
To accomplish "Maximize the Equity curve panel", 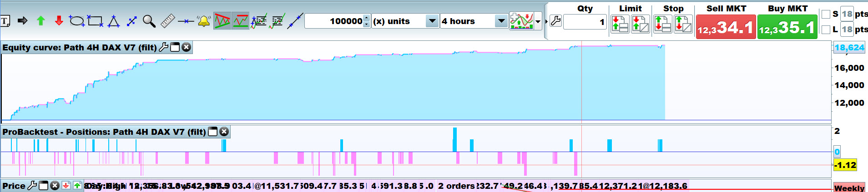I will click(175, 47).
